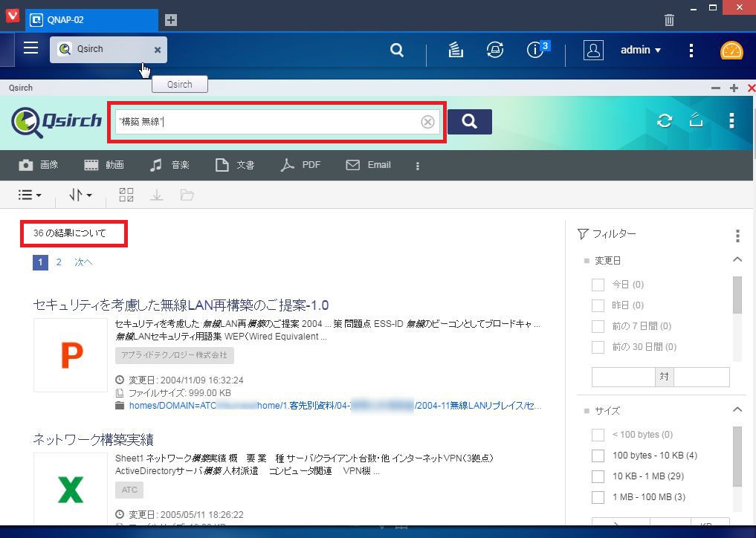
Task: Open セキュリティを考慮した無線LAN再構築のご提案-1.0 result
Action: [x=181, y=305]
